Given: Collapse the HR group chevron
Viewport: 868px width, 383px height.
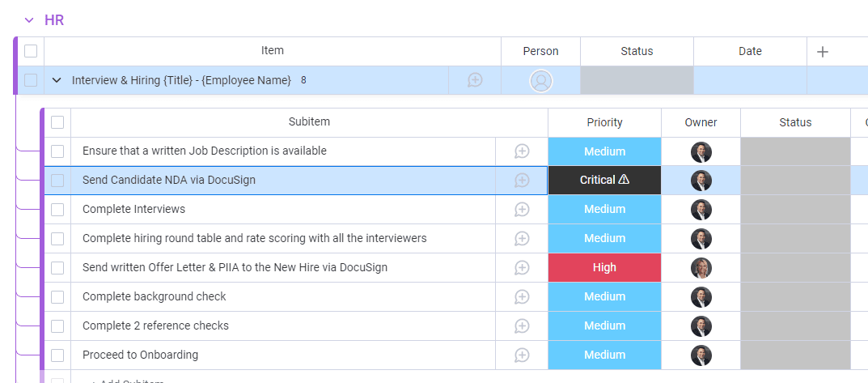Looking at the screenshot, I should point(30,20).
